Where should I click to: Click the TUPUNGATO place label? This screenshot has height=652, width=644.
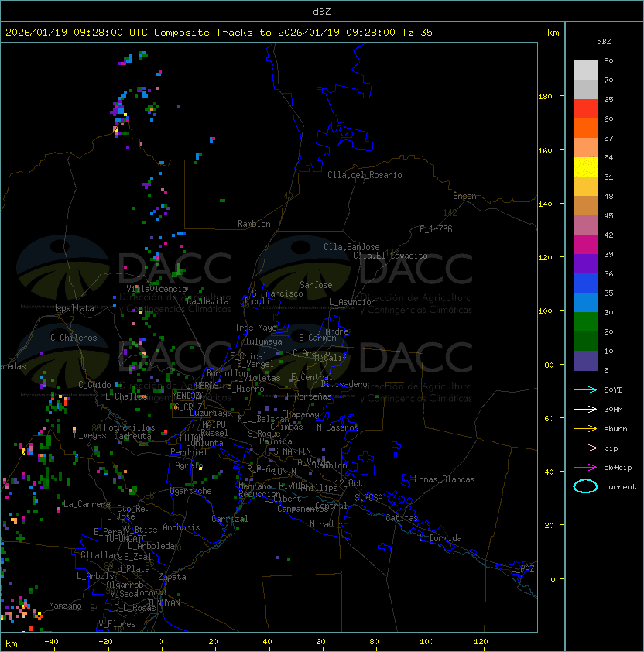[x=126, y=538]
